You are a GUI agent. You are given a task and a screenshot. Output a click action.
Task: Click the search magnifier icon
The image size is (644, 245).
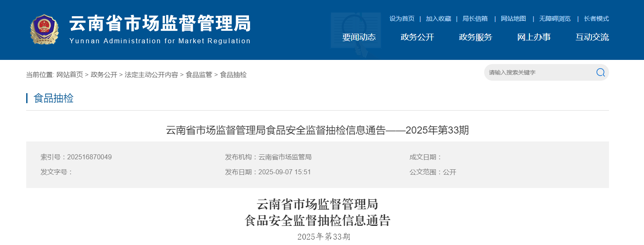click(600, 72)
